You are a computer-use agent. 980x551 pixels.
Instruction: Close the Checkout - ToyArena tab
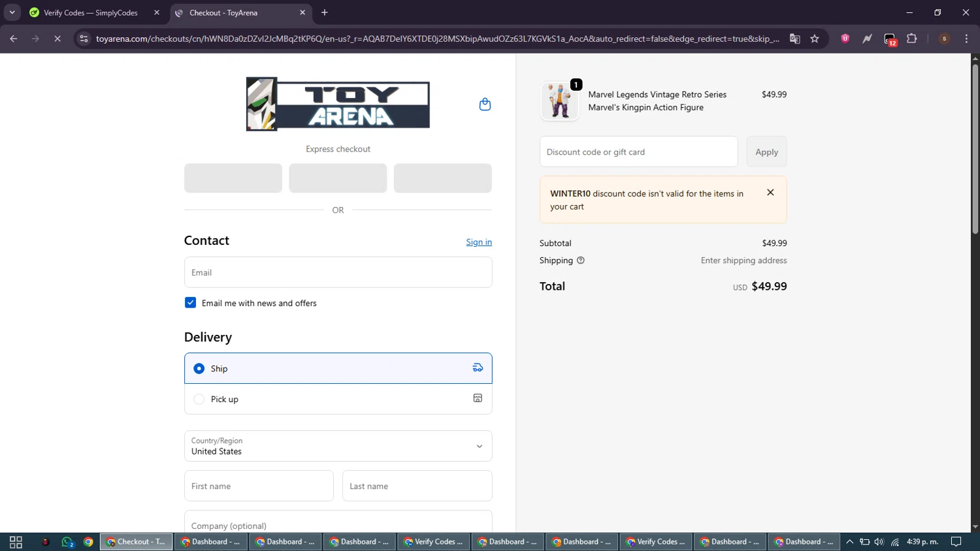pyautogui.click(x=302, y=12)
